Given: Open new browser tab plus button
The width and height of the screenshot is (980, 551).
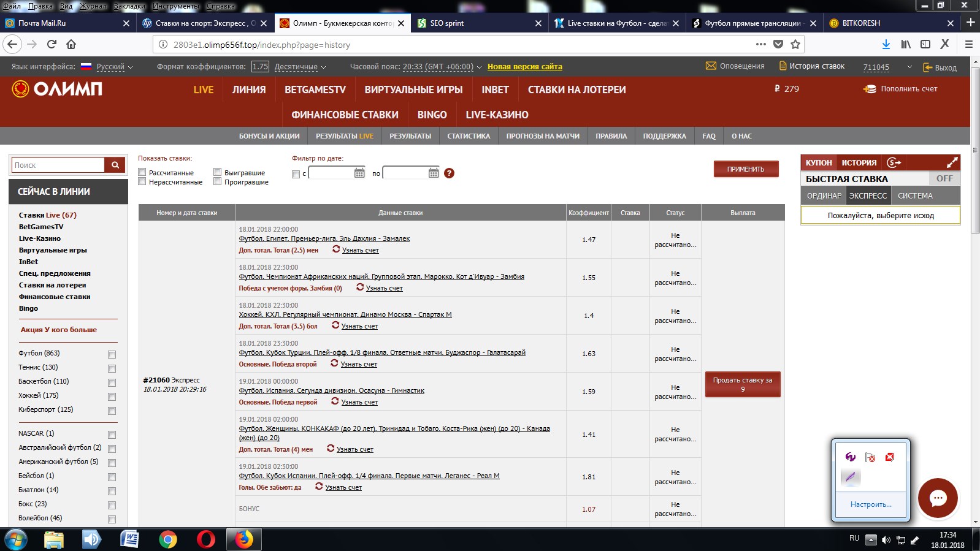Looking at the screenshot, I should pos(970,23).
